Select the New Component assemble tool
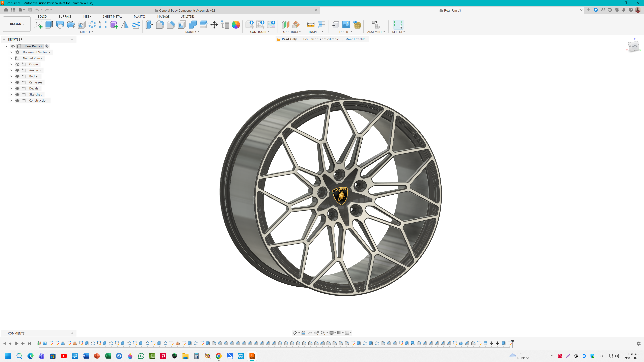644x362 pixels. click(x=376, y=24)
